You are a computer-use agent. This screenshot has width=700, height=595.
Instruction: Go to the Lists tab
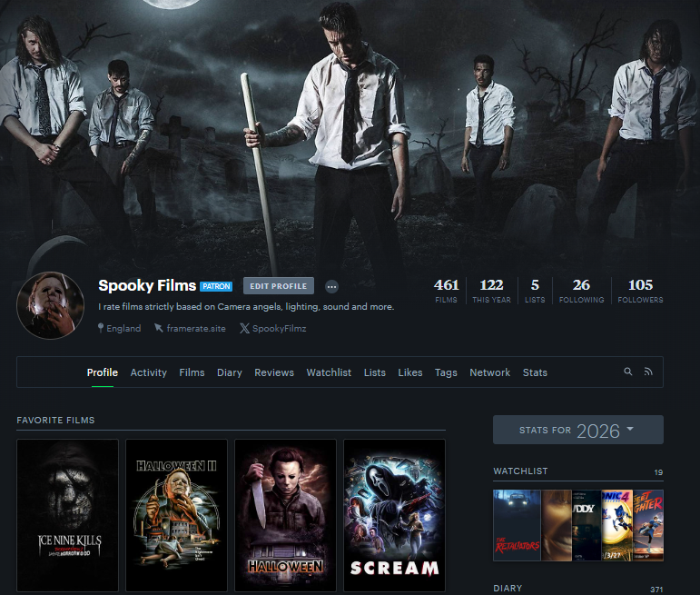point(375,372)
